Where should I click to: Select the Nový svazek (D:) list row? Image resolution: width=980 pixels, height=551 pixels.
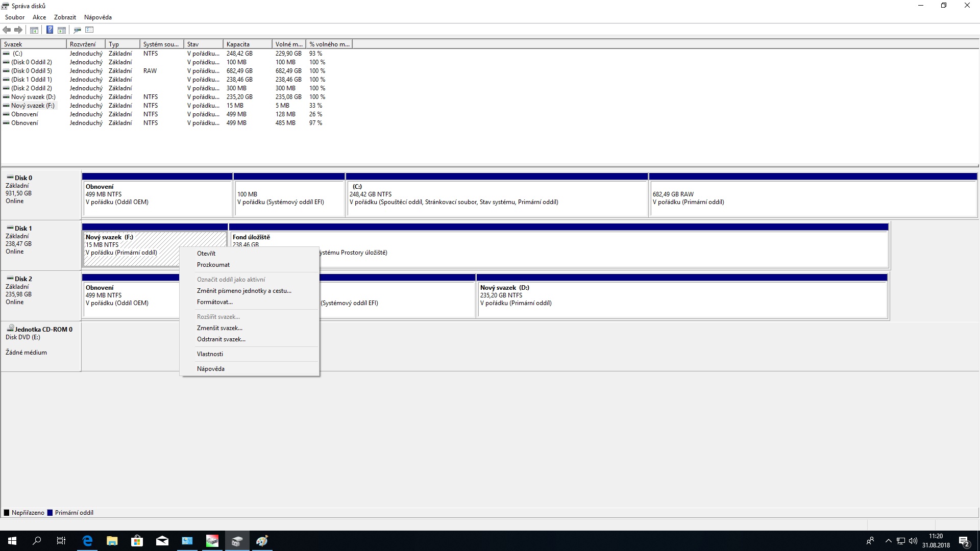[x=33, y=97]
